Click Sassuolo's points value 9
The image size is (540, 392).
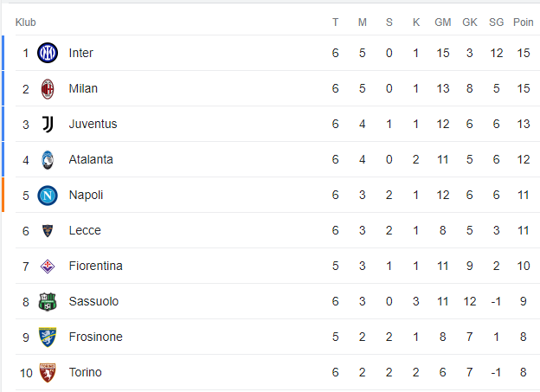coord(523,301)
